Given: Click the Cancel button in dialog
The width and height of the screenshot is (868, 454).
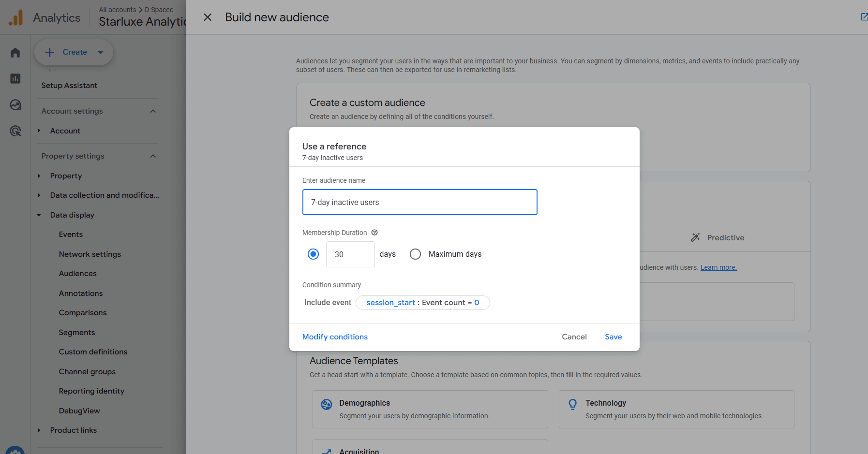Looking at the screenshot, I should click(574, 337).
